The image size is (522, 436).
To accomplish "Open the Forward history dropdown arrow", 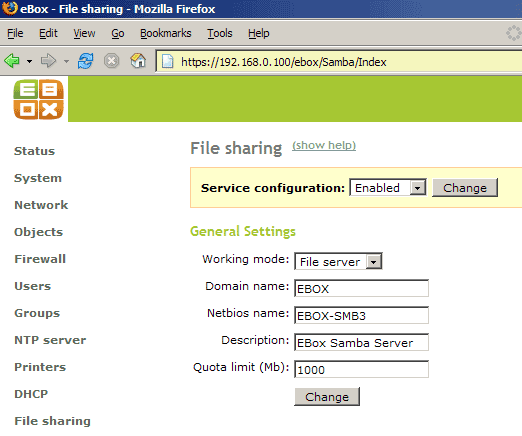I will [x=66, y=61].
